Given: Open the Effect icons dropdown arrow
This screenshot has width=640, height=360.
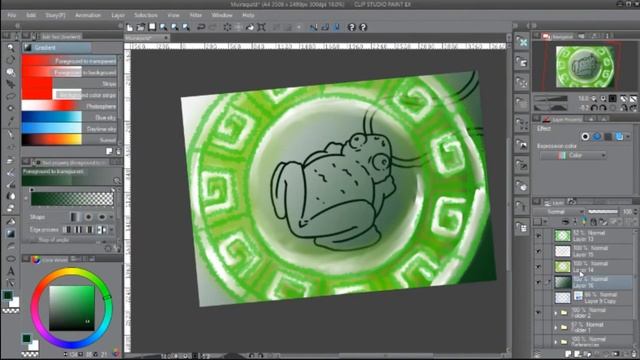Looking at the screenshot, I should 629,137.
